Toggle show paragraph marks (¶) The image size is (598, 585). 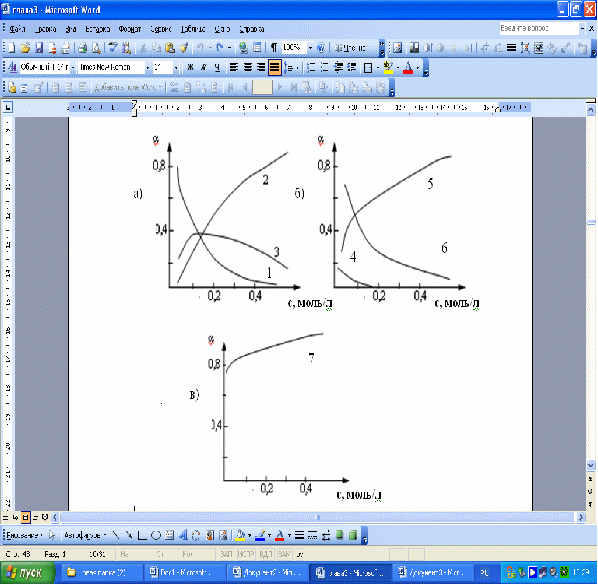(x=274, y=48)
